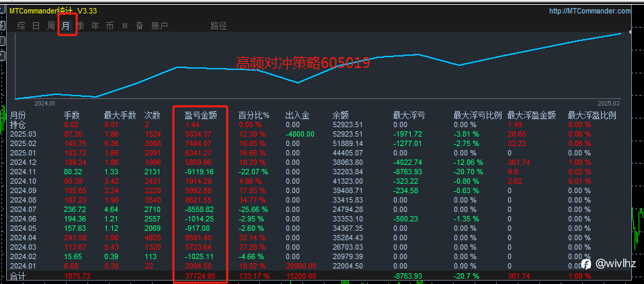Viewport: 644px width, 284px height.
Task: Open the 年 yearly statistics tab
Action: pos(95,26)
